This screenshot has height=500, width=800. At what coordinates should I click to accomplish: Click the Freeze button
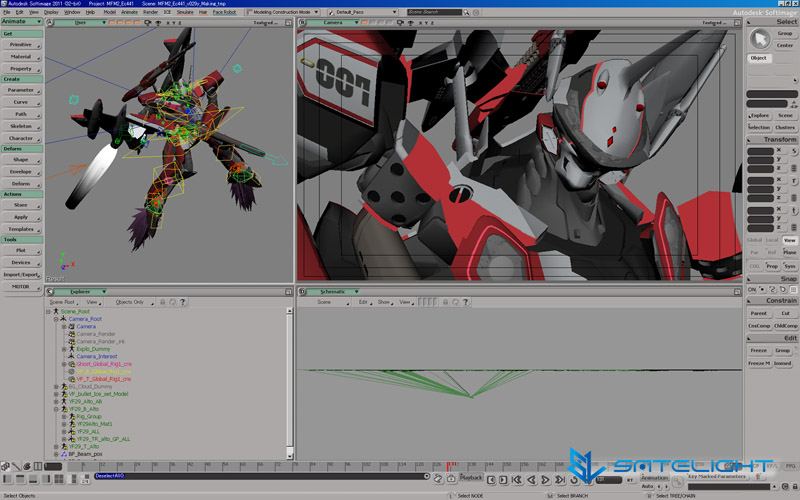coord(759,351)
